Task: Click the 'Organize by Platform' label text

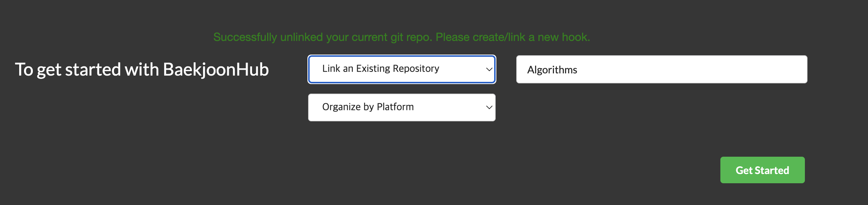Action: pos(368,107)
